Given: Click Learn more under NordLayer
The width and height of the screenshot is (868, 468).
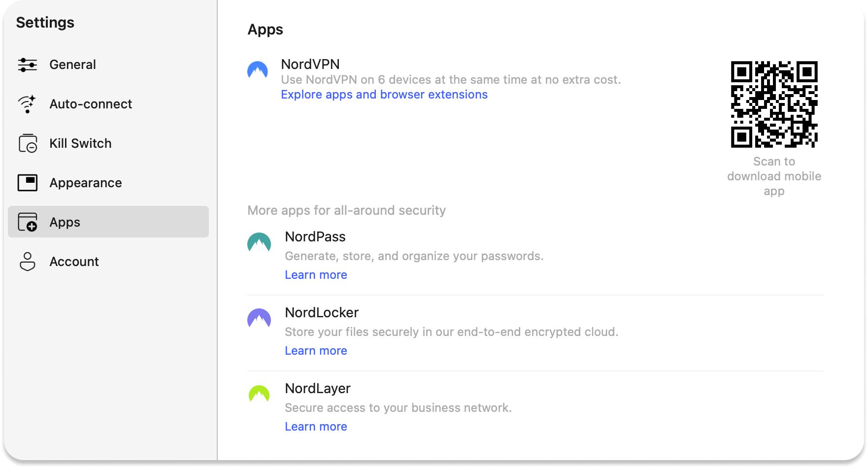Looking at the screenshot, I should click(x=316, y=427).
